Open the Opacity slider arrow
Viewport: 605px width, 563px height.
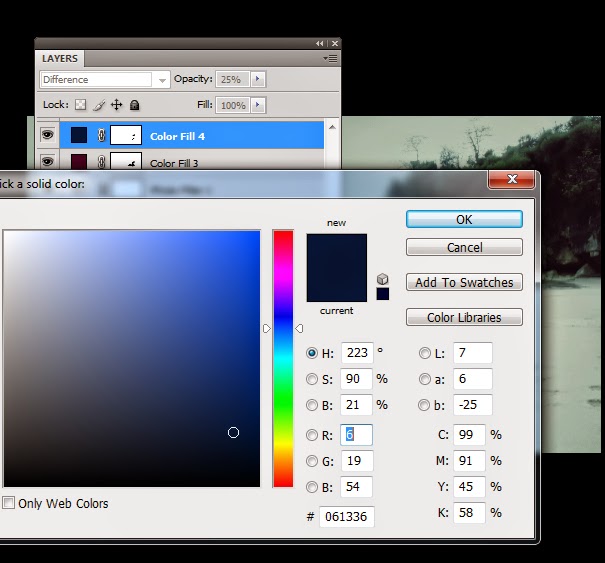point(258,79)
